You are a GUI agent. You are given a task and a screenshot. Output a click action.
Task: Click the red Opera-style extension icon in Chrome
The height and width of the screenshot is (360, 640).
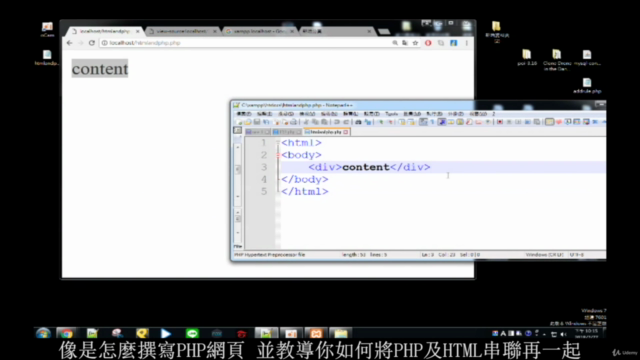(428, 43)
